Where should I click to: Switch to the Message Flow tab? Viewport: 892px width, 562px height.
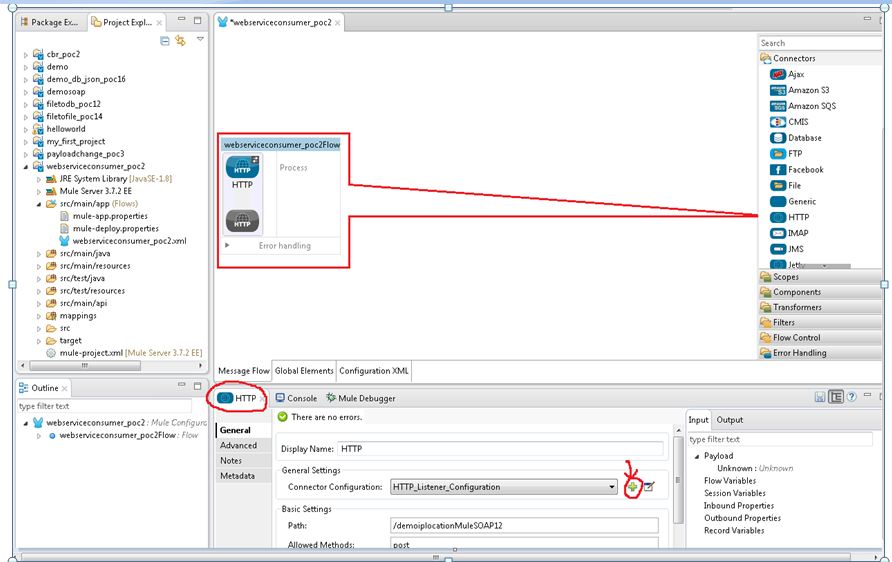243,371
